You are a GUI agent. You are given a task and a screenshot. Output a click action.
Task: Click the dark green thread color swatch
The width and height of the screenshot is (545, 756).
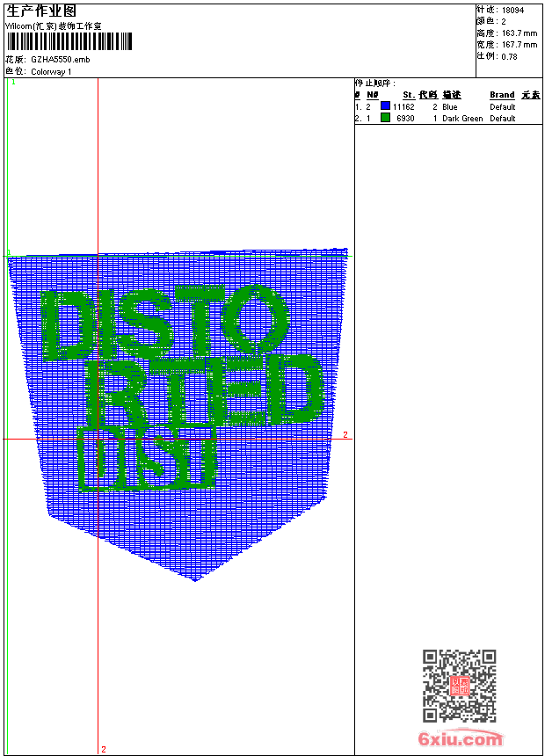[x=385, y=118]
